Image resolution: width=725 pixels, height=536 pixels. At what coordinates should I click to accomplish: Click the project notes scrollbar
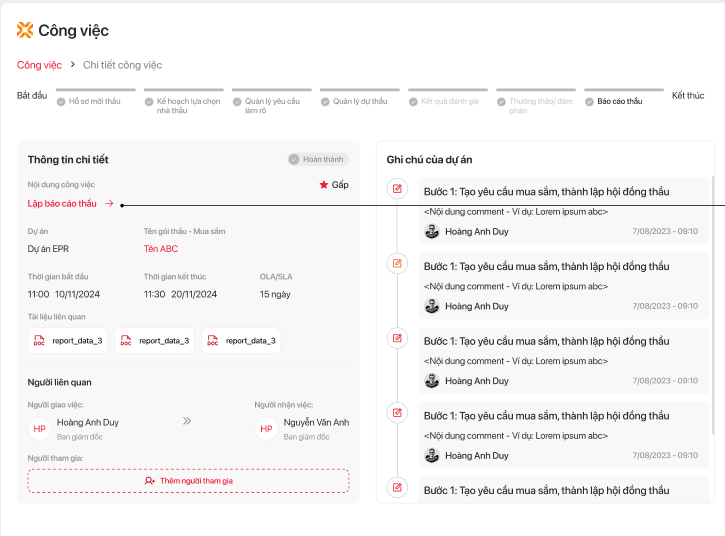point(713,300)
